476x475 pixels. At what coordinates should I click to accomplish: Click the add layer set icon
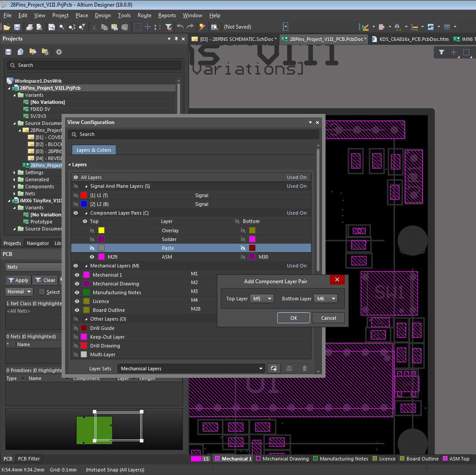[x=274, y=369]
